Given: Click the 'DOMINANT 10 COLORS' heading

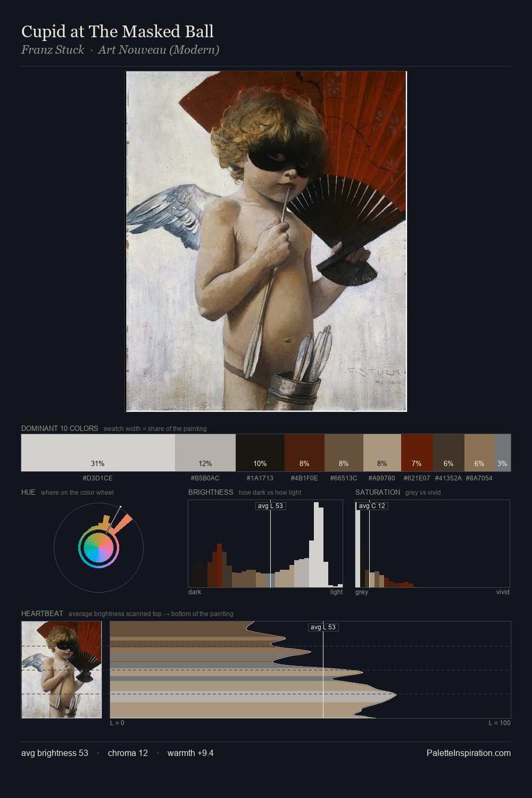Looking at the screenshot, I should click(60, 428).
